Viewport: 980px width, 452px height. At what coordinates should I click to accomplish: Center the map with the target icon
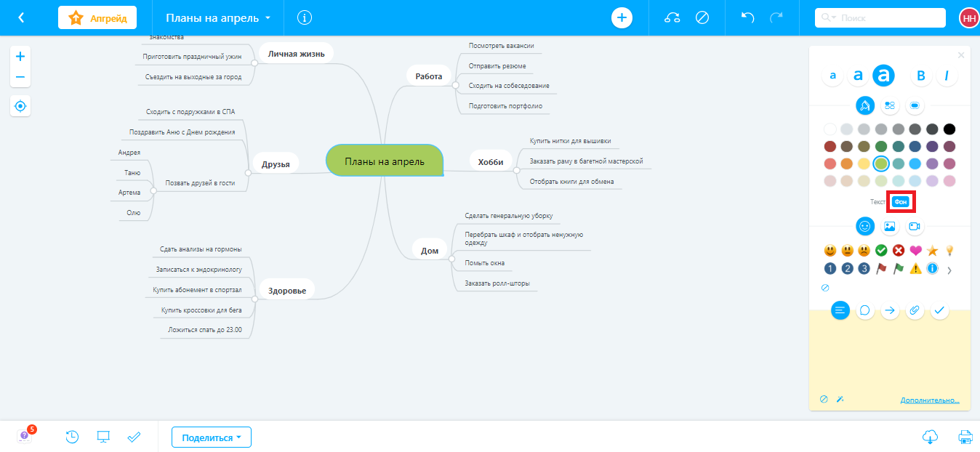[20, 106]
